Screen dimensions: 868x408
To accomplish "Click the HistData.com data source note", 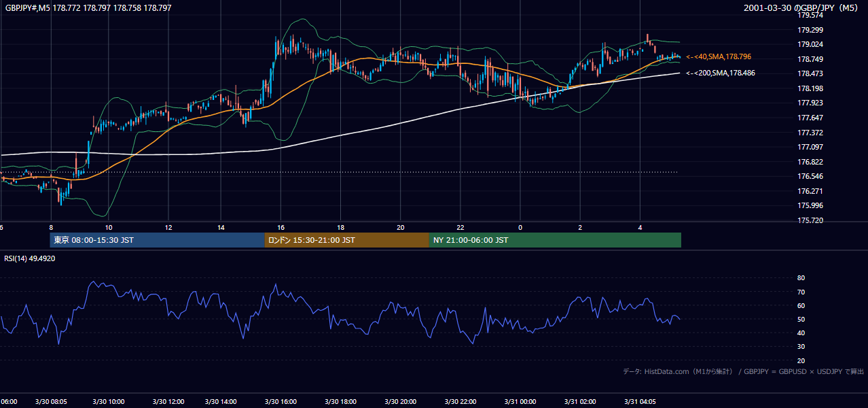I will pos(744,371).
